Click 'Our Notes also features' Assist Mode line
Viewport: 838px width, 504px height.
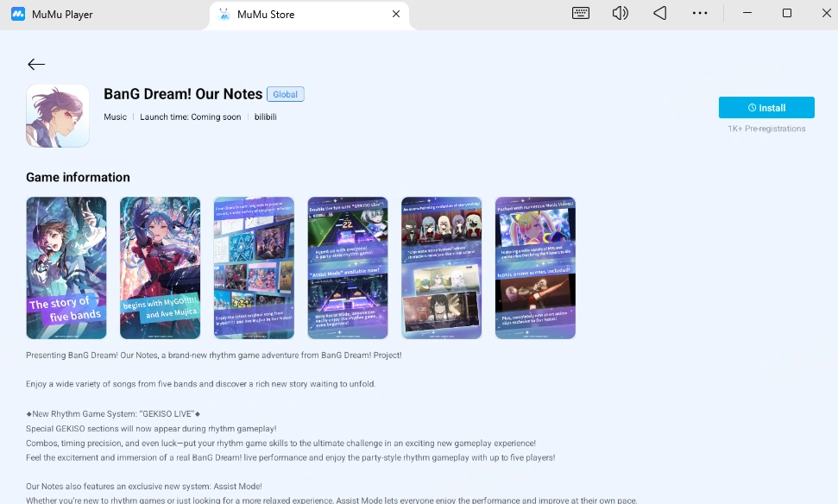(144, 487)
